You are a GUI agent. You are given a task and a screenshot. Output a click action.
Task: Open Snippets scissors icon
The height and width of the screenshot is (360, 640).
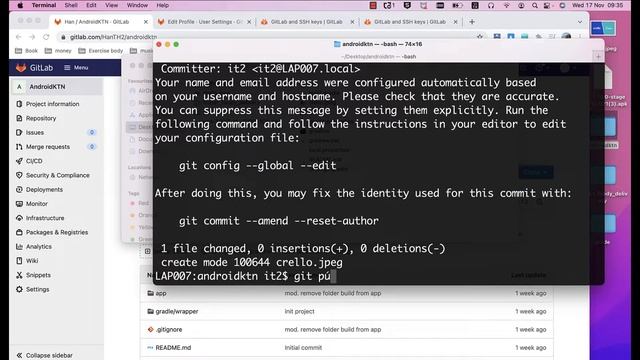point(19,275)
